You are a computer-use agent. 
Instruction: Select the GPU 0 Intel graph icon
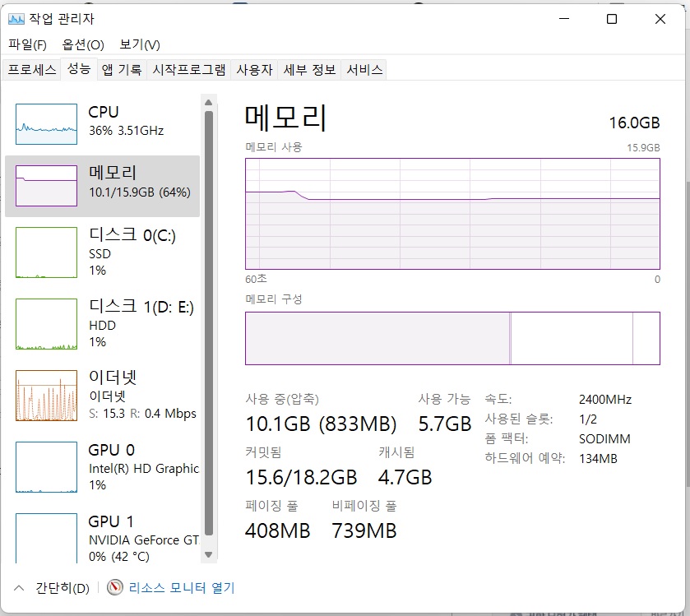click(46, 467)
